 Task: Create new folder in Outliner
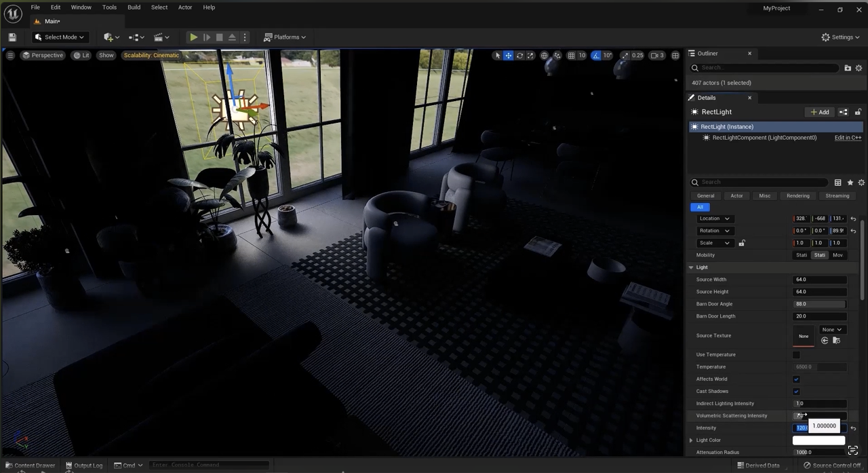pos(848,68)
